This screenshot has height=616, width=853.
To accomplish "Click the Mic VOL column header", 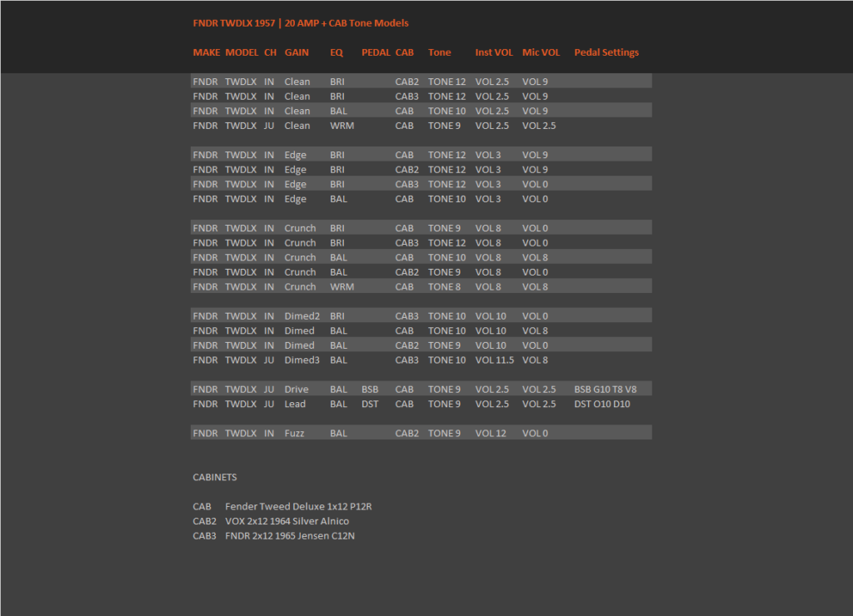I will pos(541,52).
